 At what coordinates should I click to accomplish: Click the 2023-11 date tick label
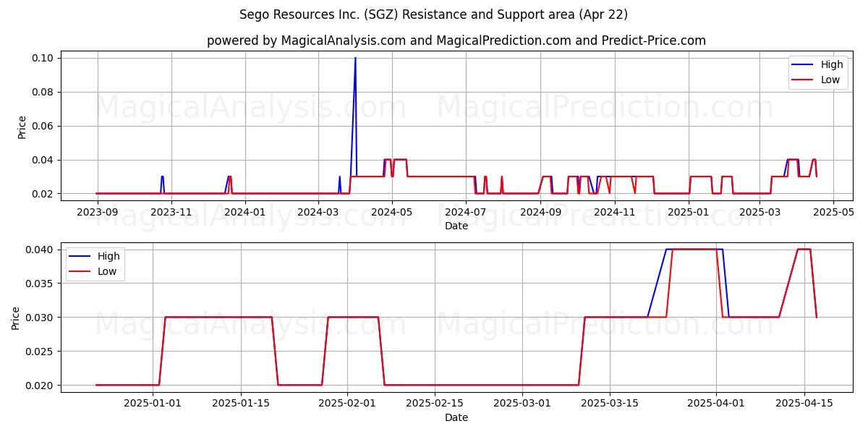click(x=171, y=213)
